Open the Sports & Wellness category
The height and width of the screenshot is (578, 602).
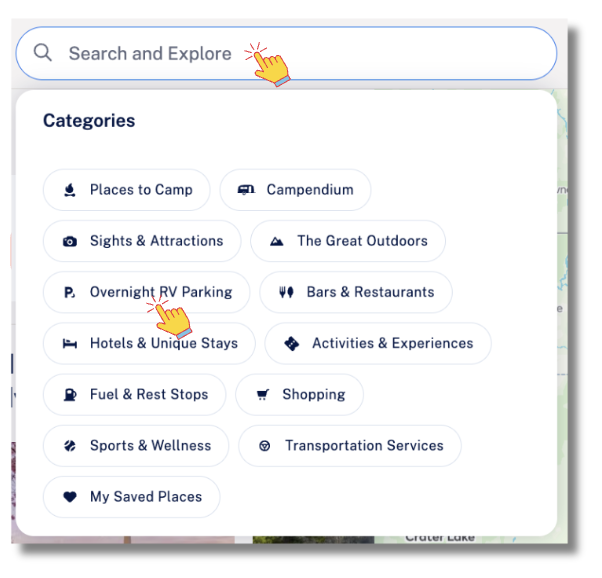(136, 446)
